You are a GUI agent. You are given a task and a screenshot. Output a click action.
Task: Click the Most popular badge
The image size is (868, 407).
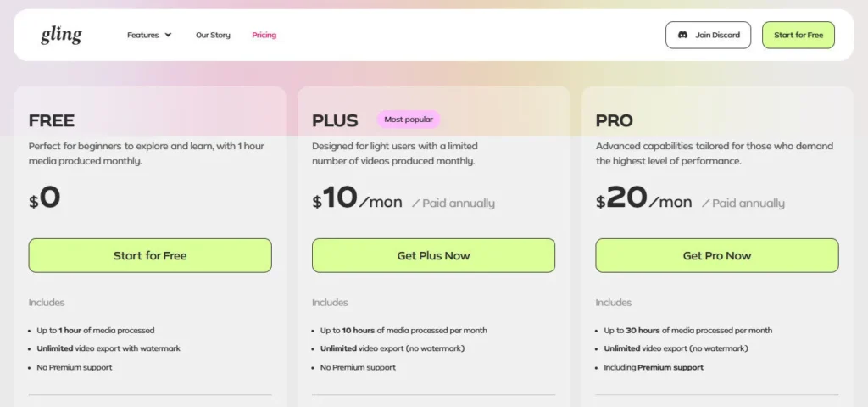click(409, 120)
